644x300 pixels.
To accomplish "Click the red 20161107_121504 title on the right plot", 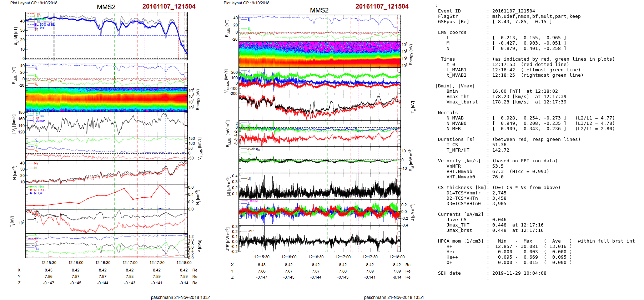I will [x=382, y=6].
